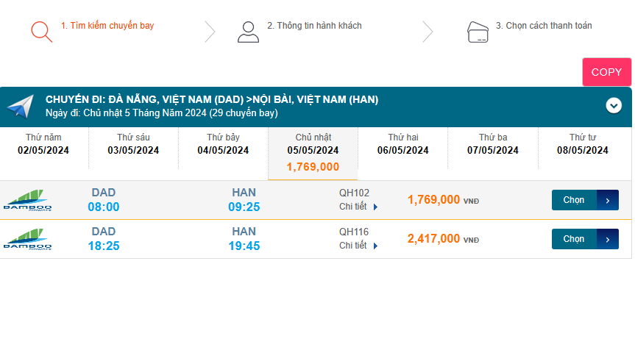Select the Thứ năm 02/05/2024 date tab
Viewport: 635px width, 364px height.
(43, 144)
